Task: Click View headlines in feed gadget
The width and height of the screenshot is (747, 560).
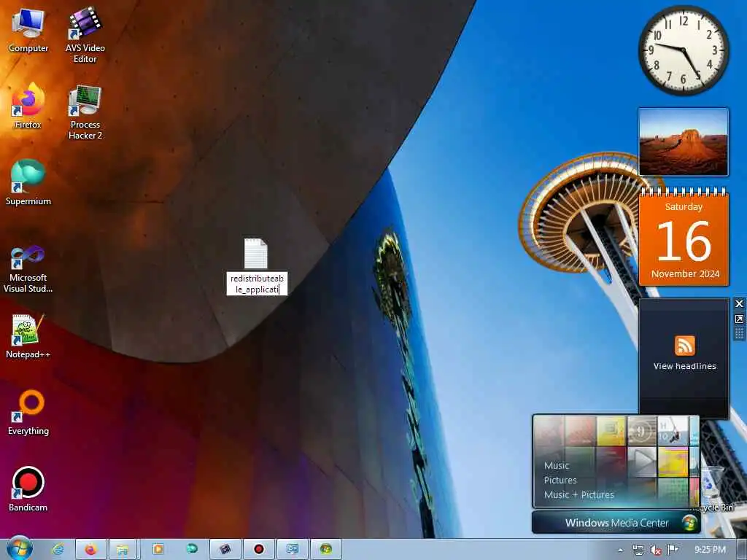Action: pos(684,366)
